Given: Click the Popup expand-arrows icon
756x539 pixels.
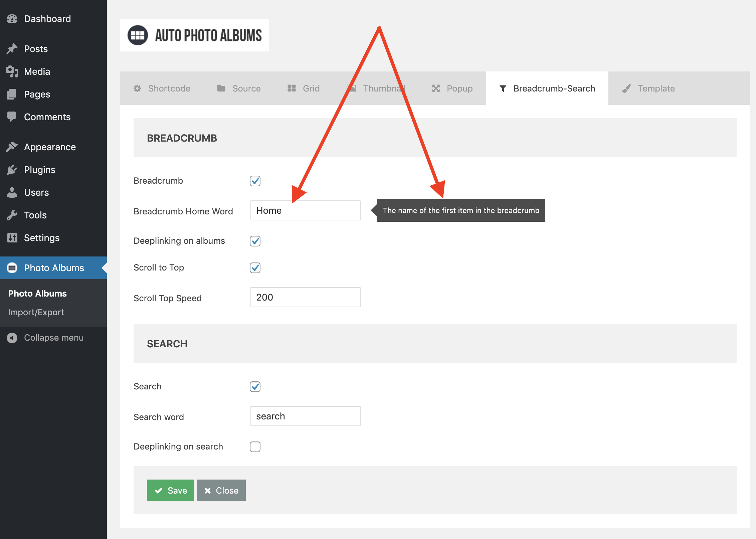Looking at the screenshot, I should coord(436,88).
